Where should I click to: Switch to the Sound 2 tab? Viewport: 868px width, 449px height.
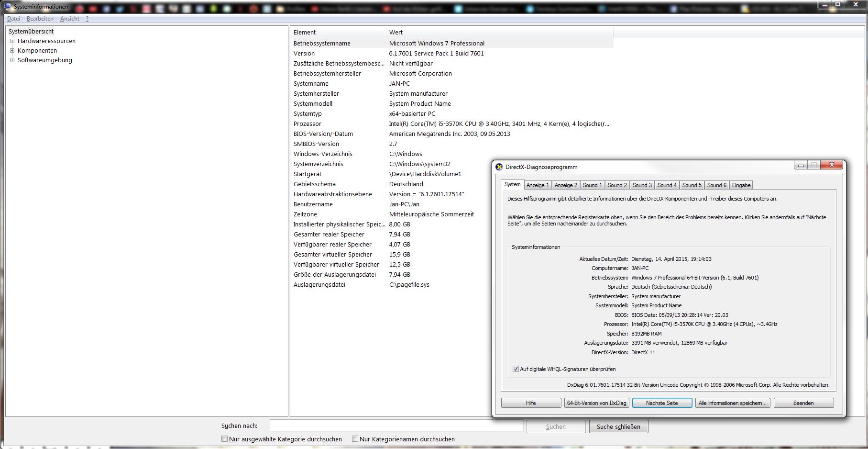(617, 185)
